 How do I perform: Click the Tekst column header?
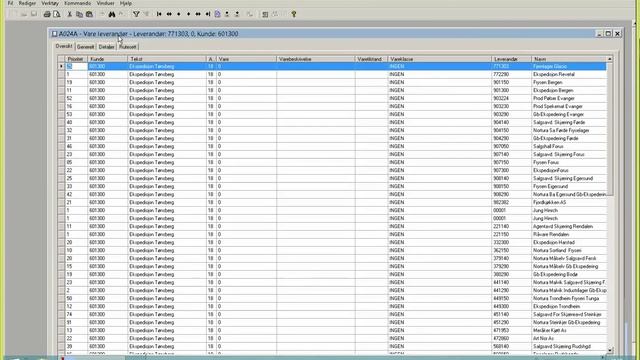tap(167, 59)
